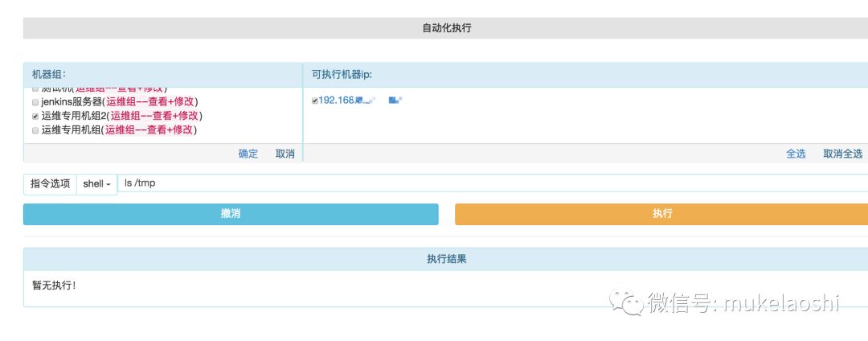Viewport: 868px width, 341px height.
Task: Click the 192.168 IP address text
Action: coord(338,100)
